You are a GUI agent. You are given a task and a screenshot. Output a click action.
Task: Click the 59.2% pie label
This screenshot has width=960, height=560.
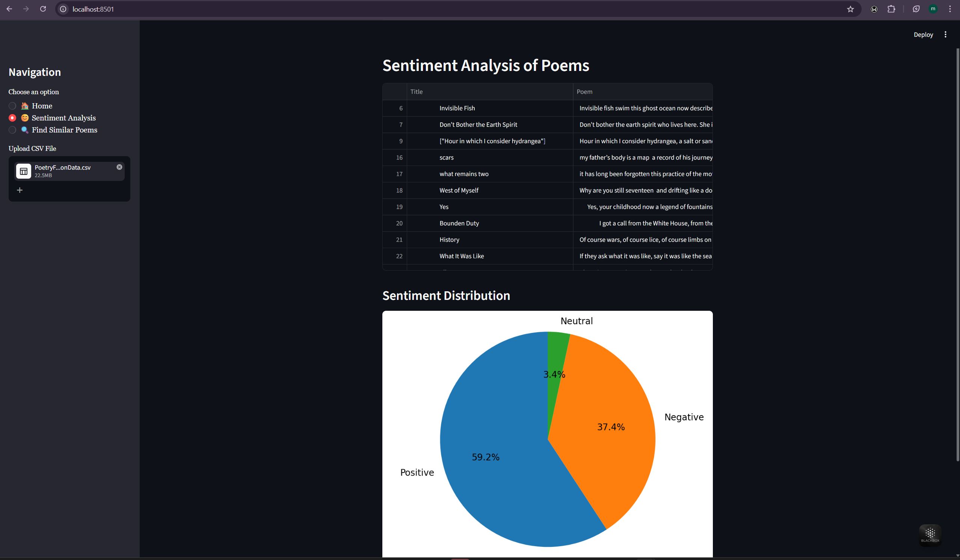(485, 457)
